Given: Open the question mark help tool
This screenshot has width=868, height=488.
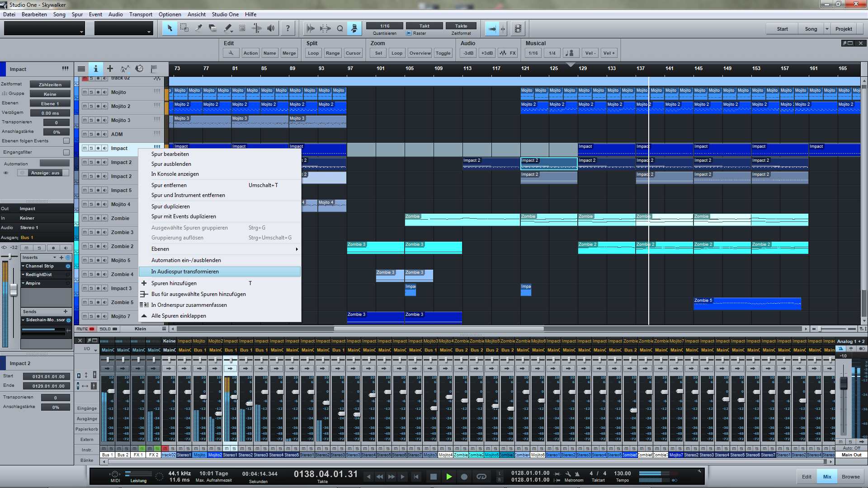Looking at the screenshot, I should [288, 28].
